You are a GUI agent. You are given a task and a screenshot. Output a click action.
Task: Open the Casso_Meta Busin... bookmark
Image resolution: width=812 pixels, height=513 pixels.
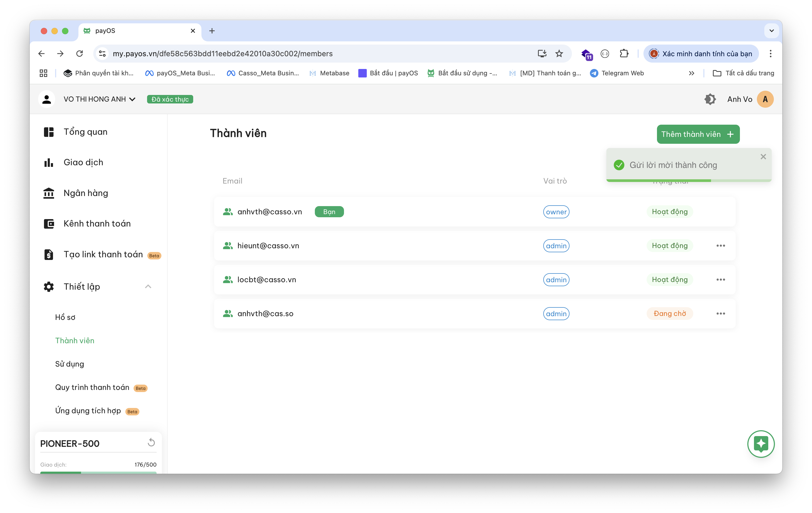pyautogui.click(x=263, y=73)
